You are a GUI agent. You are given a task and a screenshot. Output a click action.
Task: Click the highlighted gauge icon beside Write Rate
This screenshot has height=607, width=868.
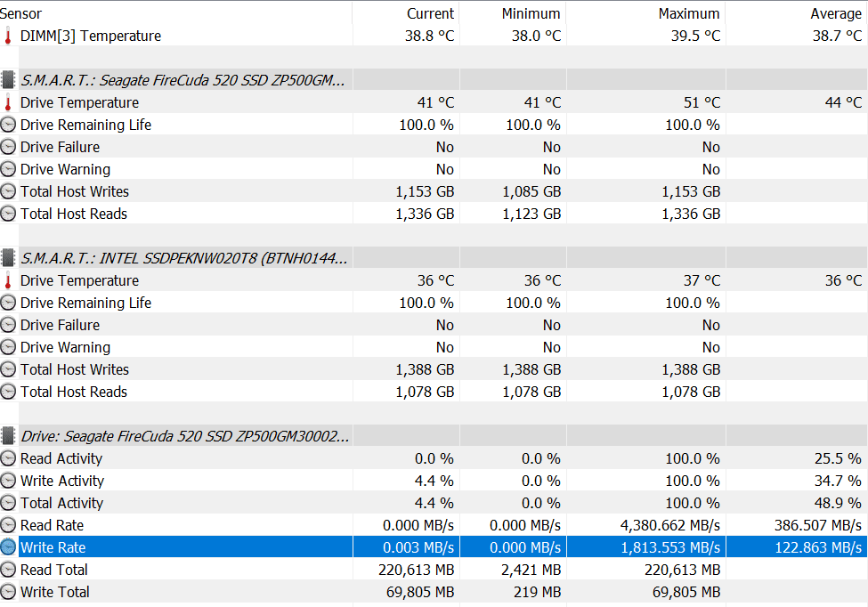8,547
